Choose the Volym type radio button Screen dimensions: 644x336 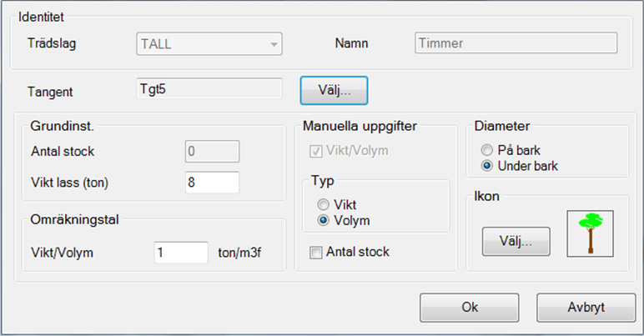click(x=323, y=220)
